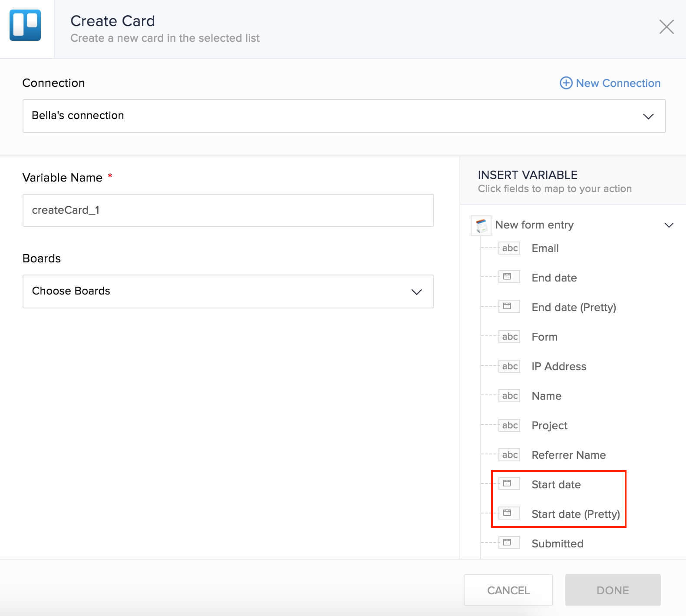This screenshot has height=616, width=686.
Task: Click the calendar icon for Start date
Action: point(509,484)
